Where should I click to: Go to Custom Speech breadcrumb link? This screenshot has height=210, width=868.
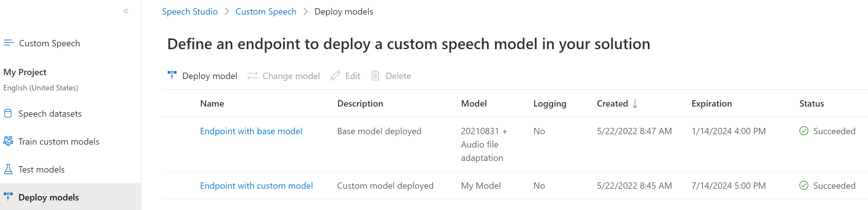pyautogui.click(x=266, y=12)
